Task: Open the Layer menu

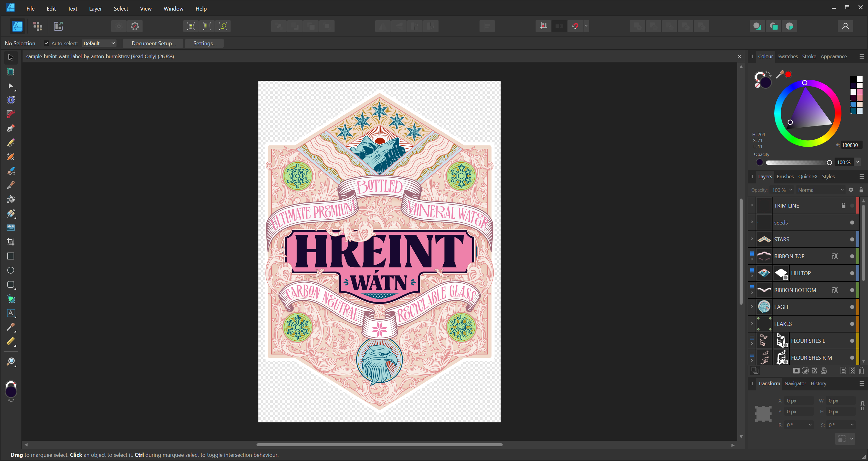Action: click(95, 8)
